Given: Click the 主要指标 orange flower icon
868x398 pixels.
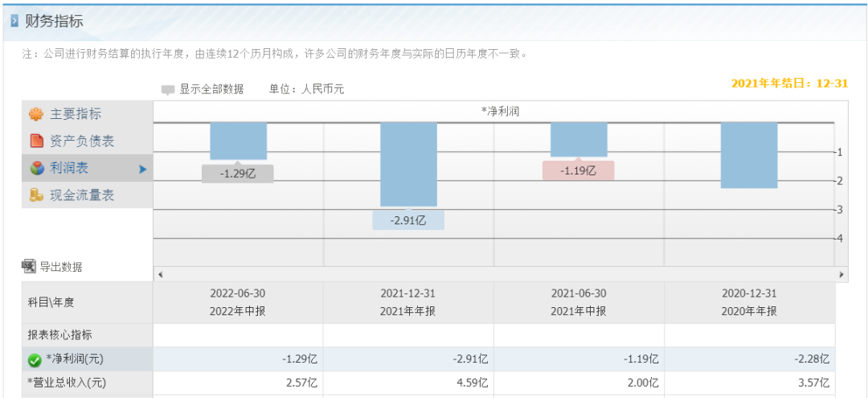Looking at the screenshot, I should click(36, 115).
